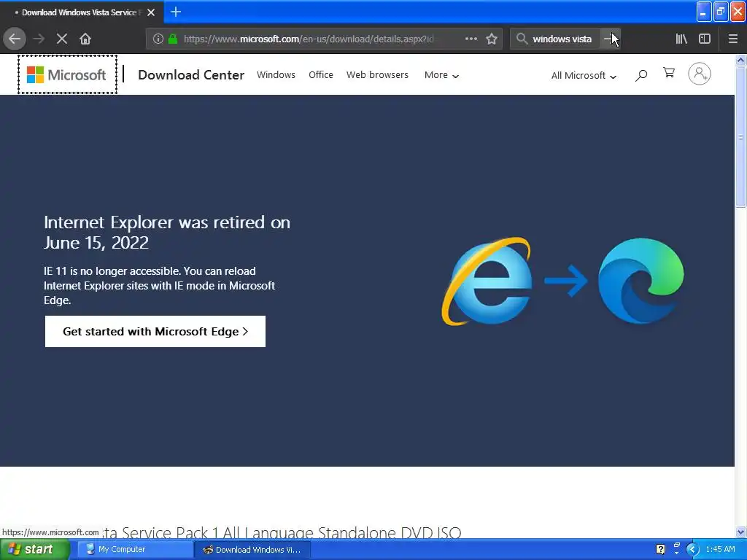Show site information icon in address bar

tap(158, 39)
